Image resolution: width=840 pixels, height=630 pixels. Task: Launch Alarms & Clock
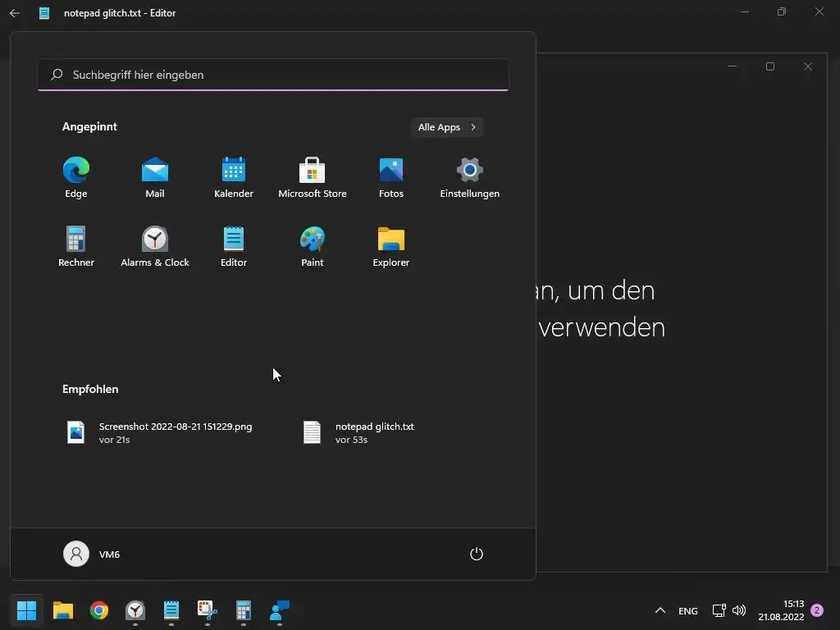click(x=155, y=246)
